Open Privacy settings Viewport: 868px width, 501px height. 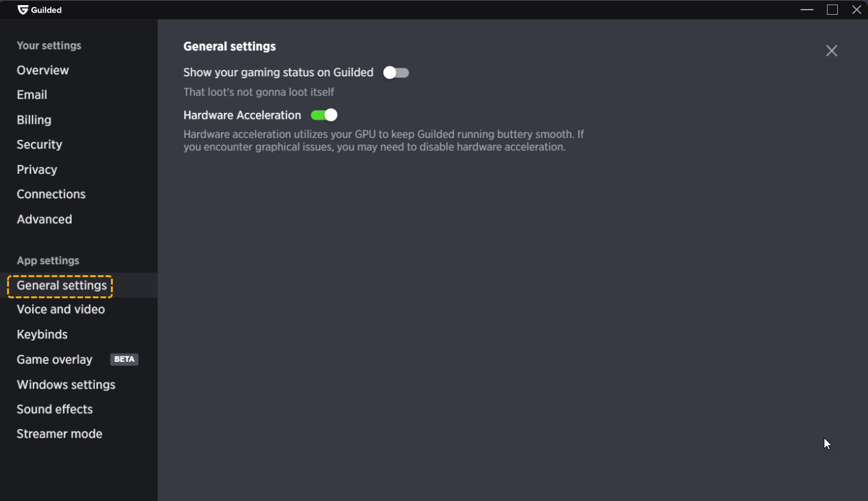pos(37,169)
